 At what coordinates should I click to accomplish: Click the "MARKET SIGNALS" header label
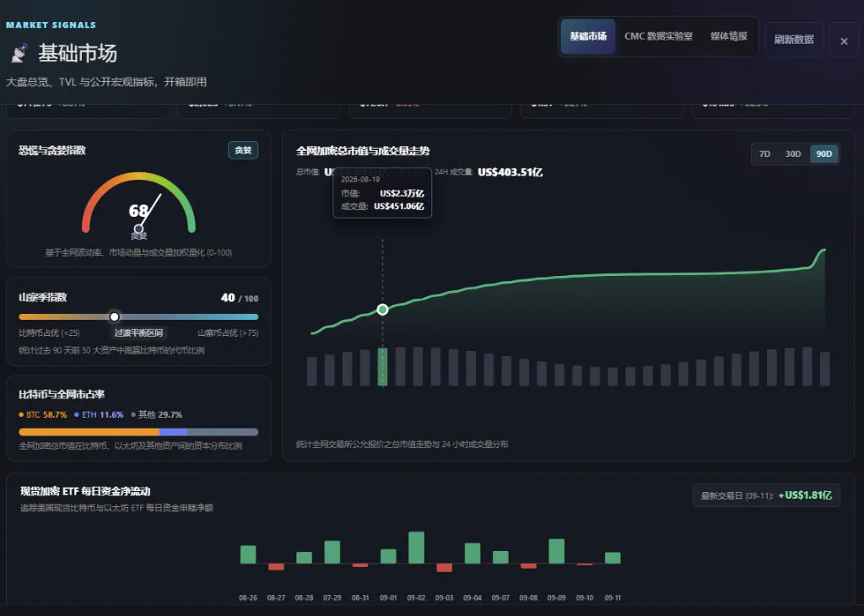[51, 24]
